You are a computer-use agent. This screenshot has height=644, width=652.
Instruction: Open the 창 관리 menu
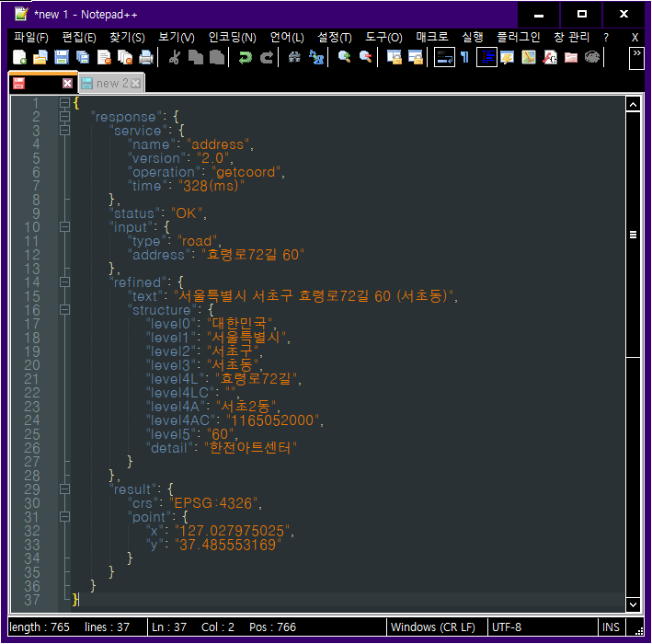572,38
